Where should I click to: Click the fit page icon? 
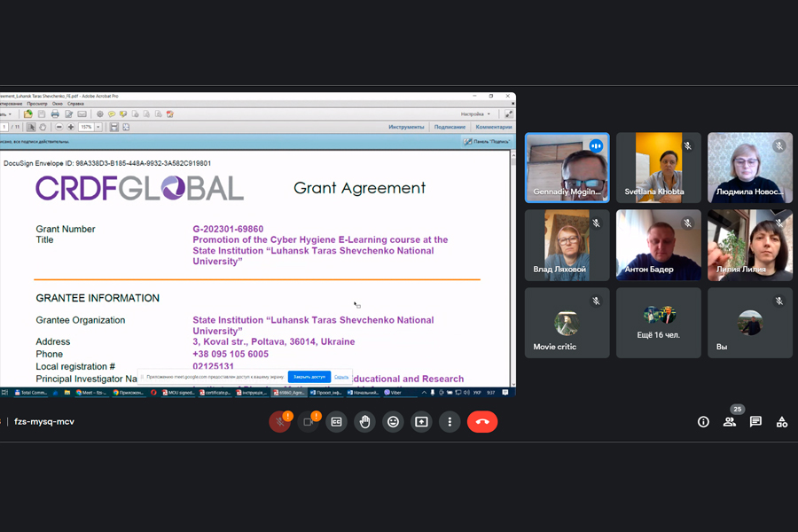pos(126,127)
